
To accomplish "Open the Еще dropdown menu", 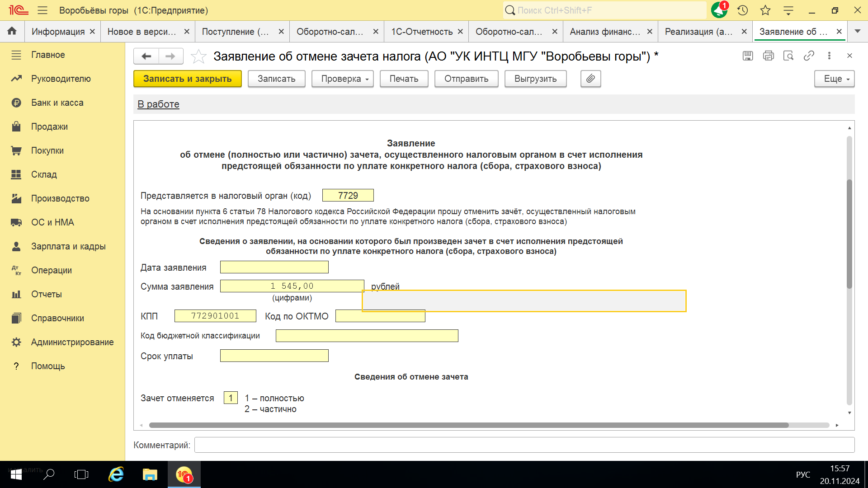I will point(834,79).
